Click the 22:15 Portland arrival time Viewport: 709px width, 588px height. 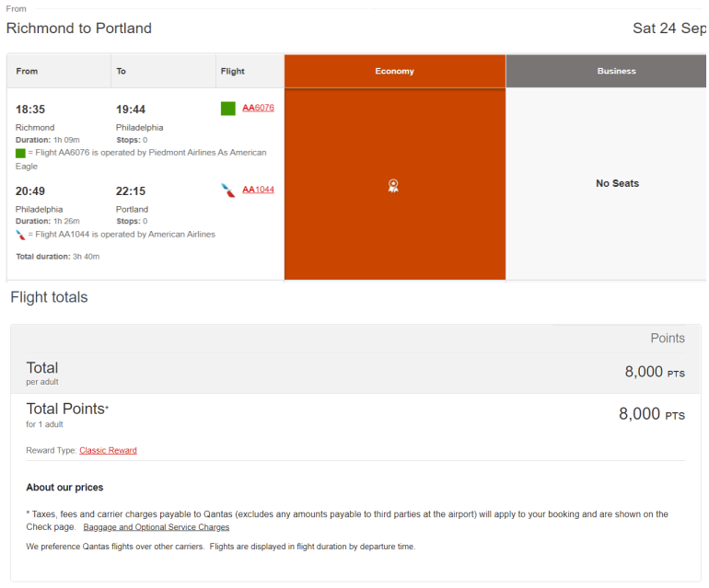coord(131,191)
